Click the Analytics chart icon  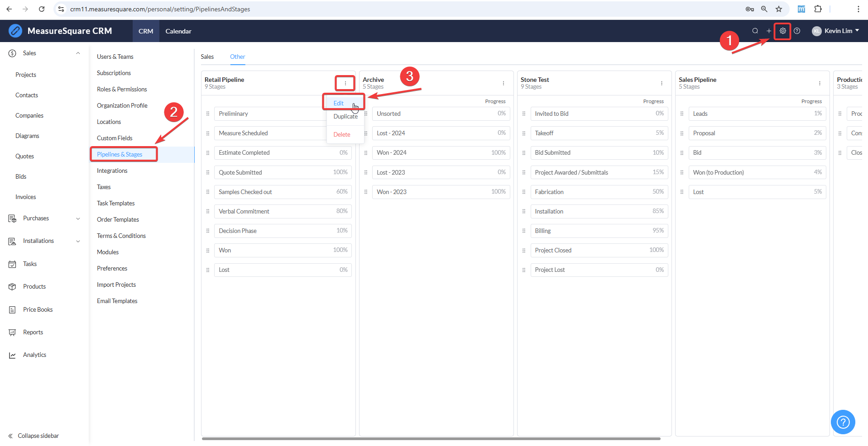point(12,355)
